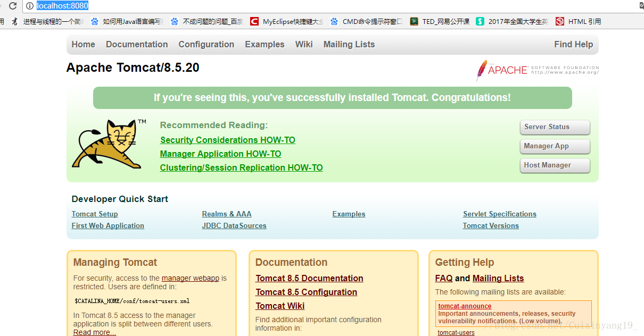Open the Realms & AAA link
Viewport: 644px width, 336px height.
tap(227, 214)
